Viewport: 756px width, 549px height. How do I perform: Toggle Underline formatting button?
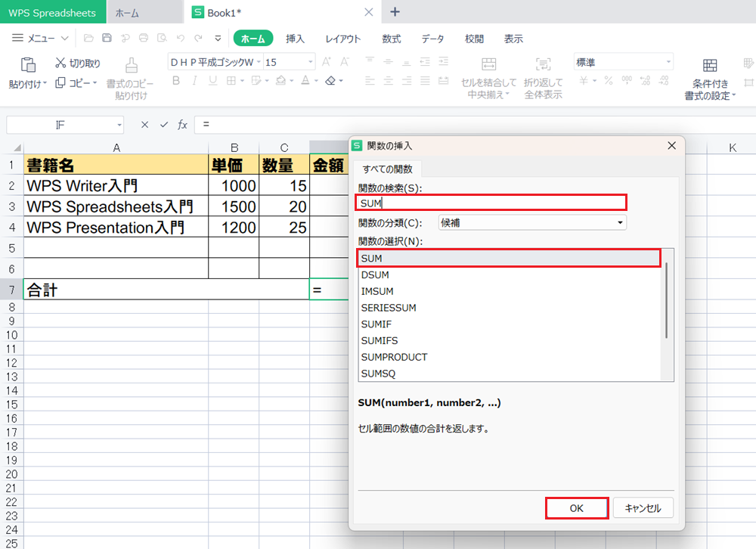click(x=212, y=81)
